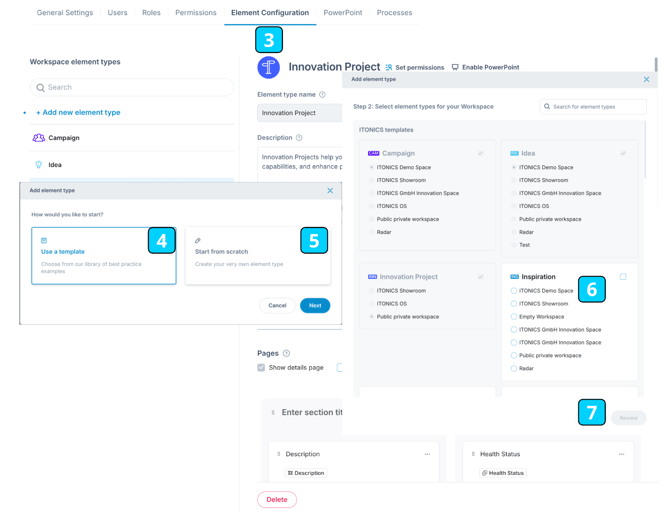Click the Inspiration badge icon
The height and width of the screenshot is (525, 670).
point(514,277)
